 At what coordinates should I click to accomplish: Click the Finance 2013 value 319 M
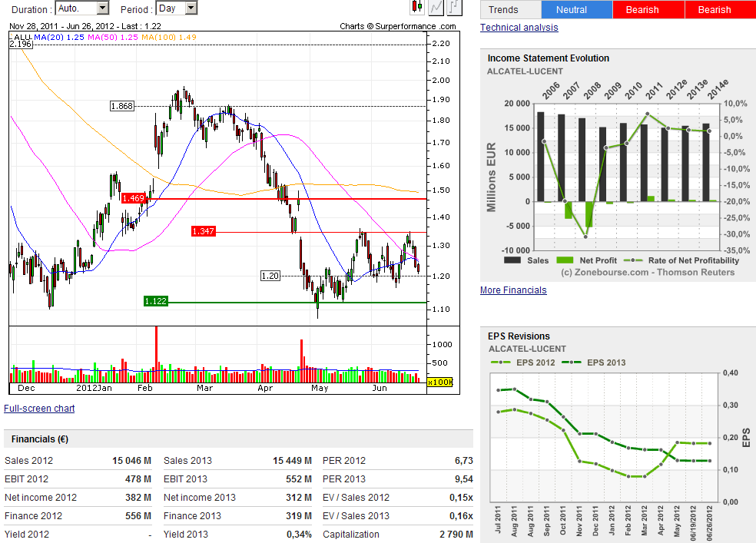click(x=299, y=515)
